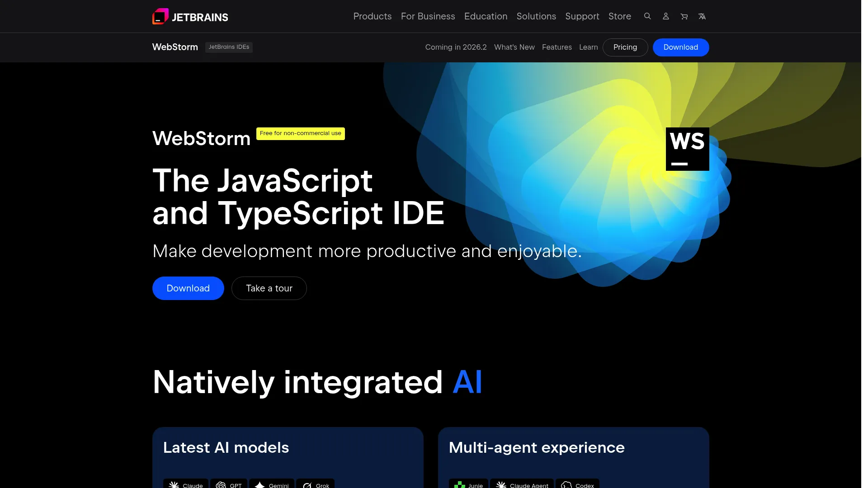868x488 pixels.
Task: Select the Codex agent chip
Action: click(577, 484)
